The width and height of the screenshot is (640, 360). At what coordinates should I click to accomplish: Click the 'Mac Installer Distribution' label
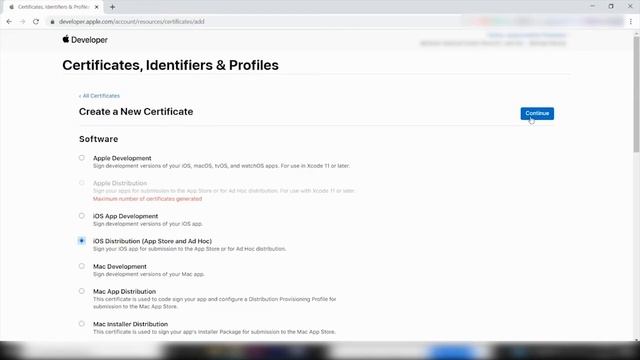[x=130, y=324]
